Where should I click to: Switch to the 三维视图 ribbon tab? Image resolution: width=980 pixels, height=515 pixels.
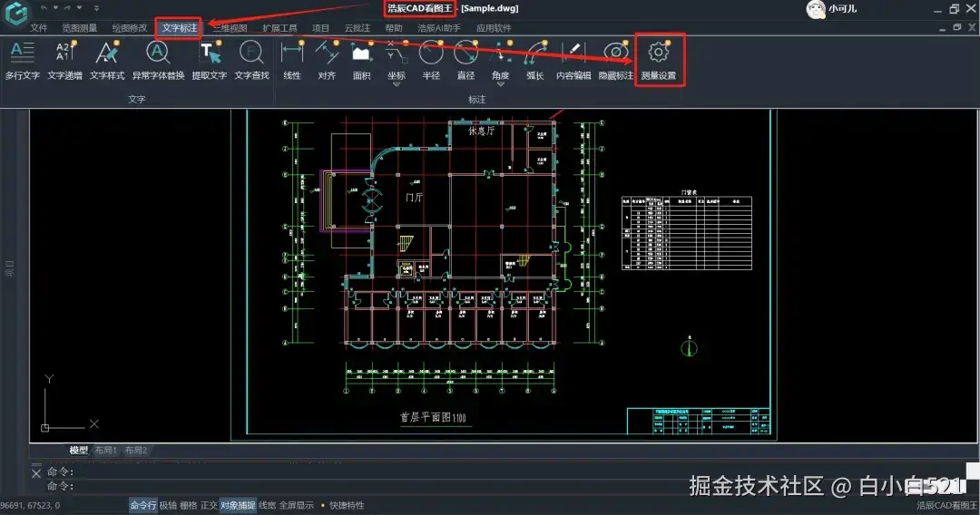(x=230, y=28)
